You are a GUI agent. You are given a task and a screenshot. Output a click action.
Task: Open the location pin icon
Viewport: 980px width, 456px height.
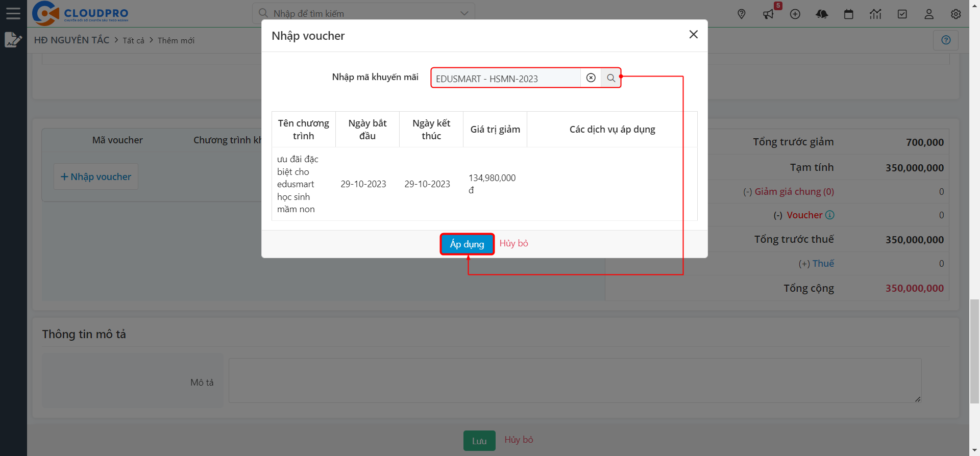pyautogui.click(x=742, y=14)
